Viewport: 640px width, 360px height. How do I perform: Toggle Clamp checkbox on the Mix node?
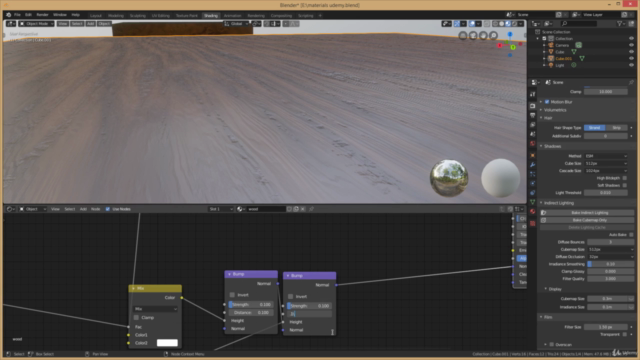coord(136,318)
